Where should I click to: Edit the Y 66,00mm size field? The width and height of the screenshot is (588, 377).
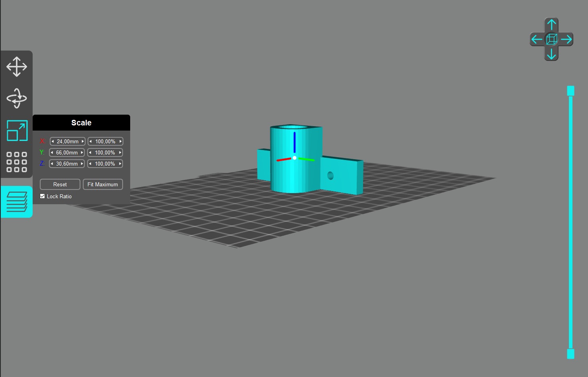[x=67, y=152]
